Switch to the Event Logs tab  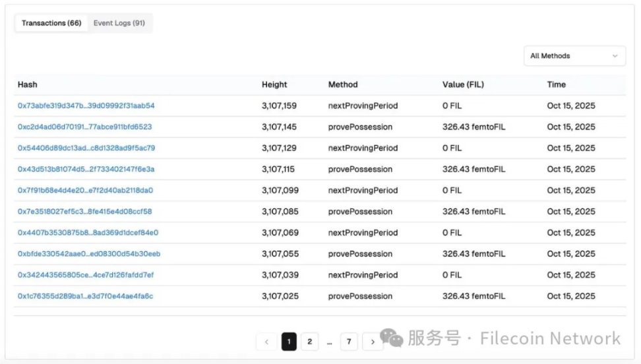119,23
